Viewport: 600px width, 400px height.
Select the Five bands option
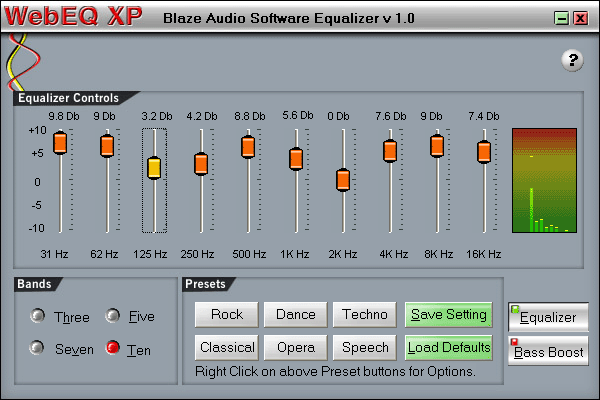[x=113, y=317]
